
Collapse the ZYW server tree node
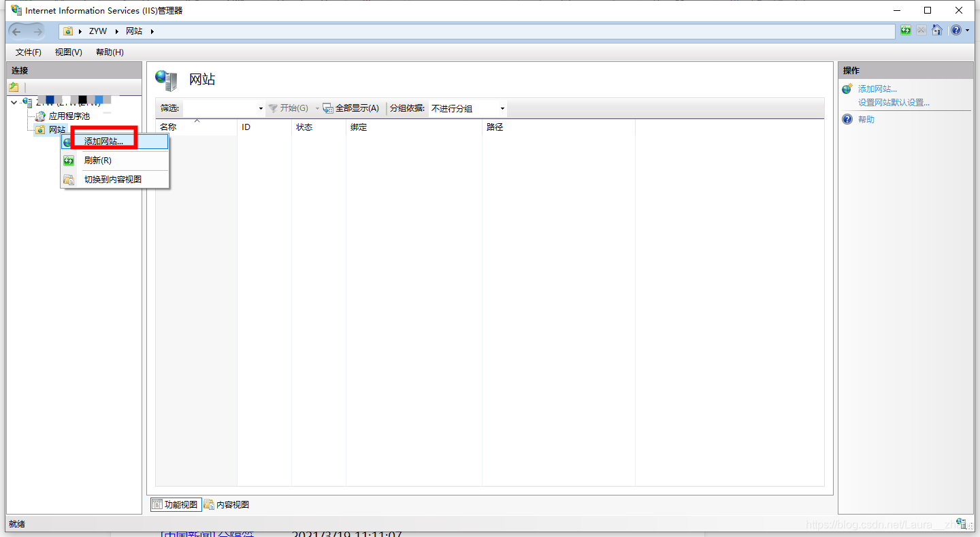coord(14,102)
